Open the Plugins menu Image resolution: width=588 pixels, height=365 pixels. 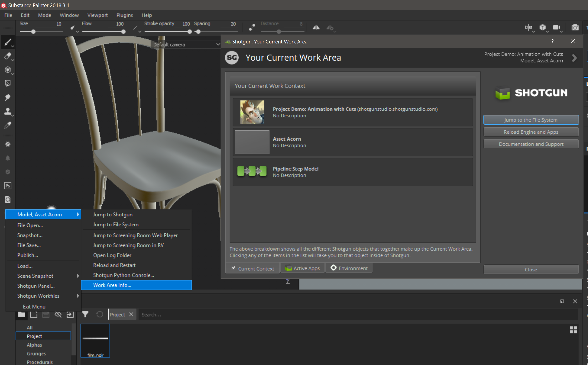tap(124, 15)
